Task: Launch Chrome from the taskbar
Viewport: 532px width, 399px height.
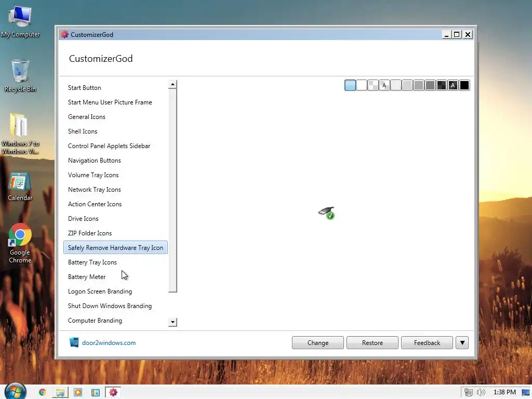Action: coord(43,392)
